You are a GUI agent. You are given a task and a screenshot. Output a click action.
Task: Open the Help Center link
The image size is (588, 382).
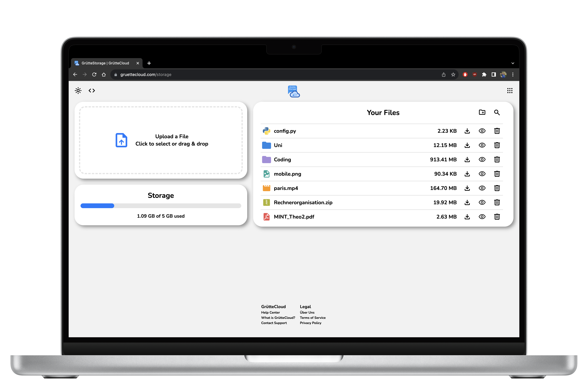tap(270, 313)
